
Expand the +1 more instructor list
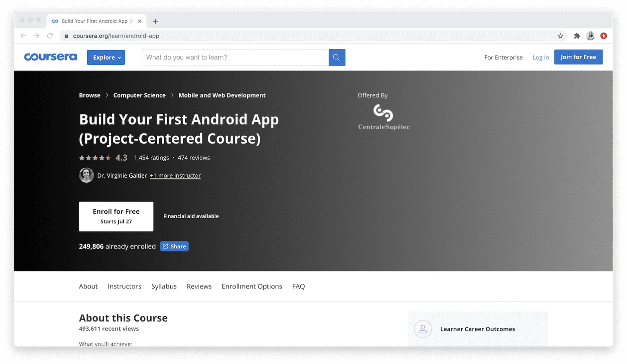click(x=175, y=175)
